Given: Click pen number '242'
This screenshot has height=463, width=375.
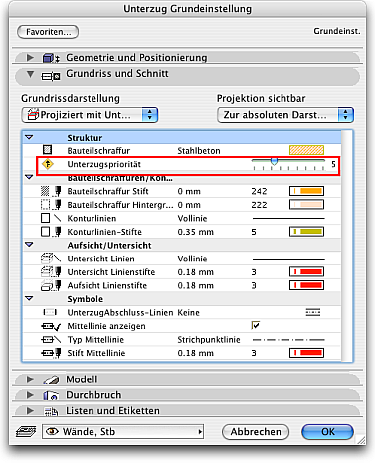Looking at the screenshot, I should (259, 191).
